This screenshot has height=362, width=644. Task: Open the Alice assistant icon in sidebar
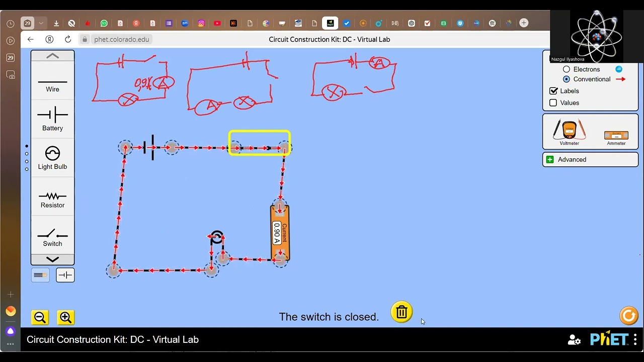point(11,331)
